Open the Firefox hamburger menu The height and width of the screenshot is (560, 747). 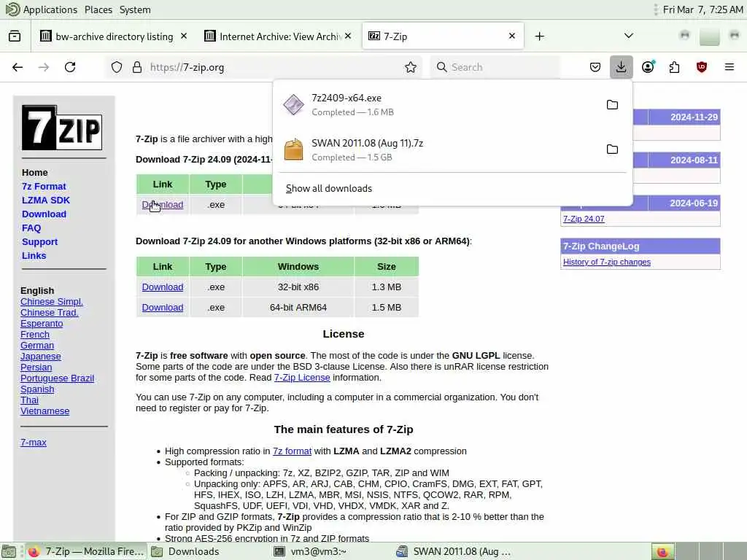point(729,67)
